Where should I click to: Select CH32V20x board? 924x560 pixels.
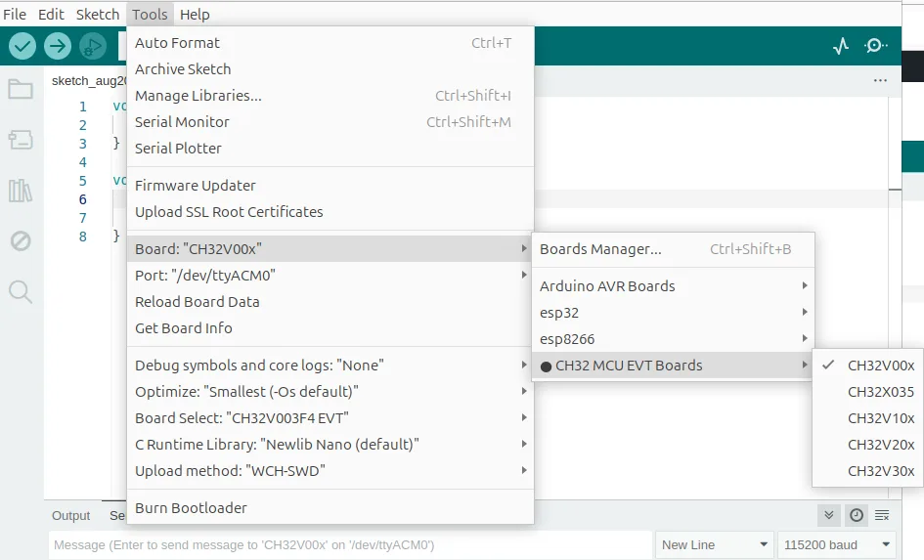point(868,445)
